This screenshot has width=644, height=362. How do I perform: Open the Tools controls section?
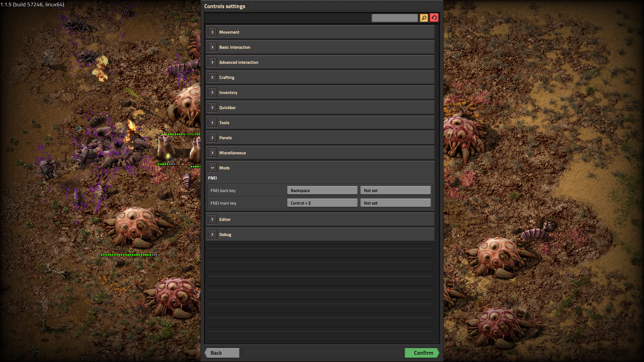(x=212, y=123)
